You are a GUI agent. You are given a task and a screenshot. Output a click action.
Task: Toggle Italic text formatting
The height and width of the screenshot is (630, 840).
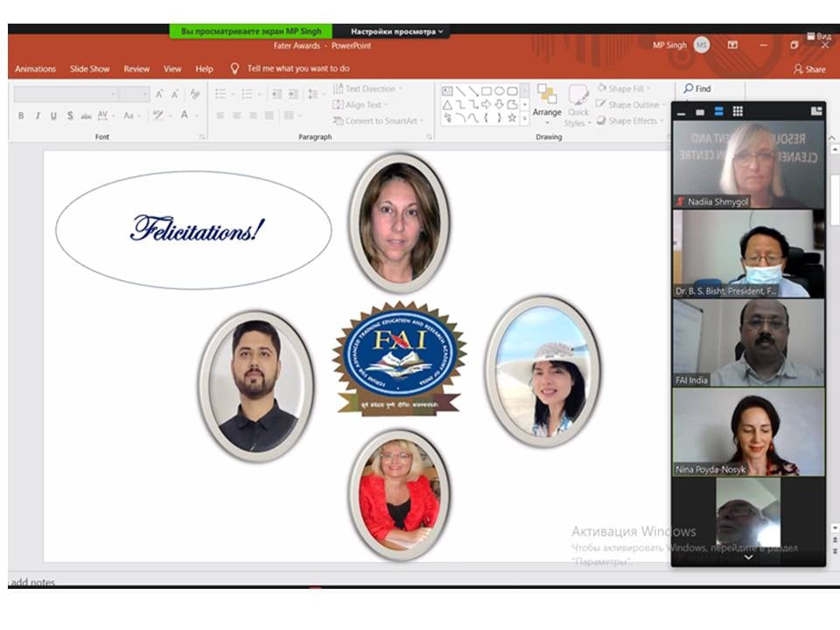tap(37, 115)
